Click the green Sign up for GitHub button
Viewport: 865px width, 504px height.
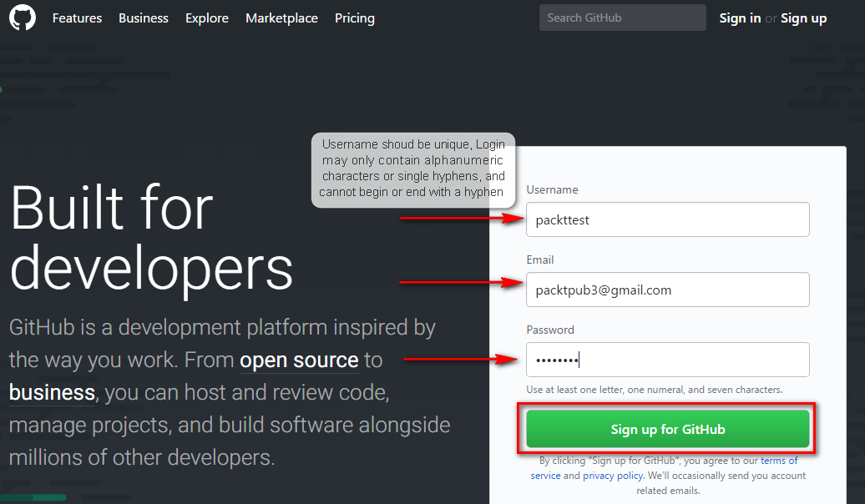pyautogui.click(x=667, y=429)
